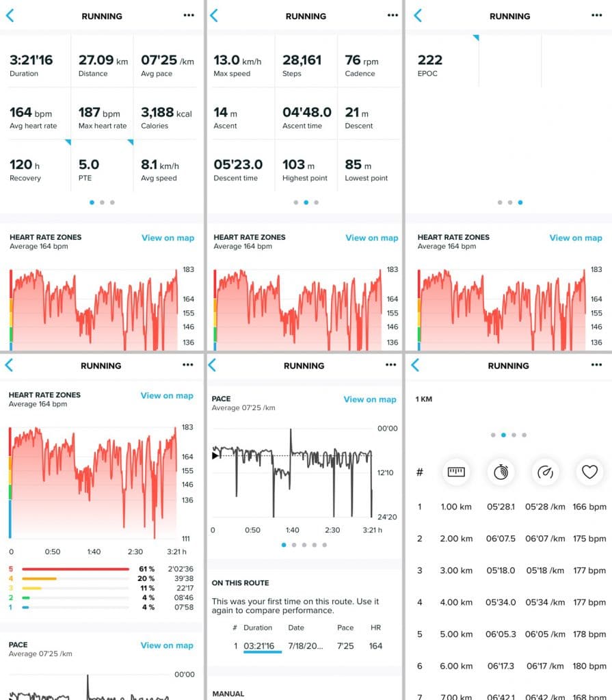Select the first page dot on the EPOC screen

(500, 202)
